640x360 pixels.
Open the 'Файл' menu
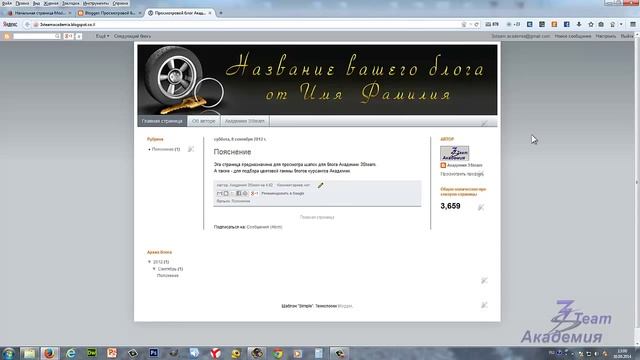coord(7,3)
